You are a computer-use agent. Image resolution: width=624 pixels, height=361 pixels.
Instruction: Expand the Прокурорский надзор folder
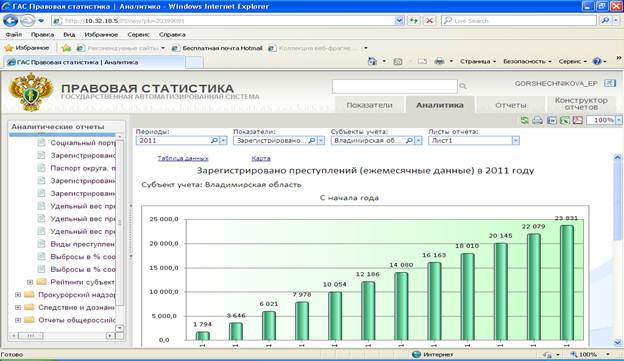18,295
